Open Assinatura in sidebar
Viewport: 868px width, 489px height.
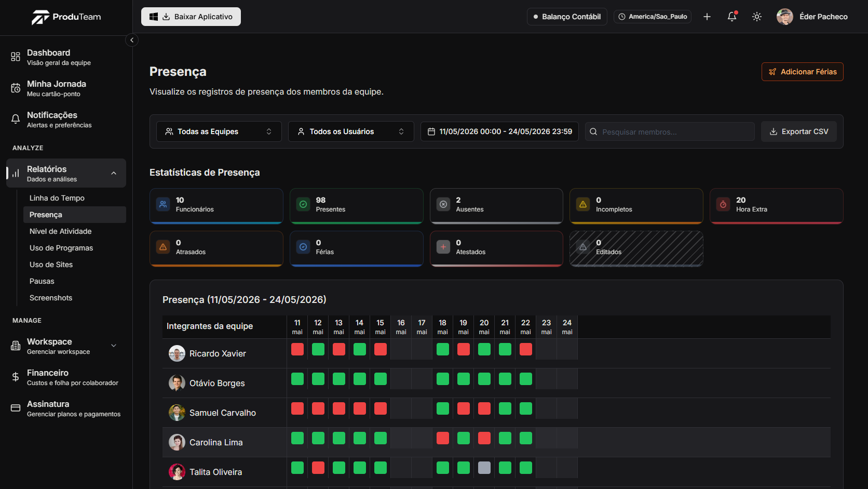tap(66, 408)
